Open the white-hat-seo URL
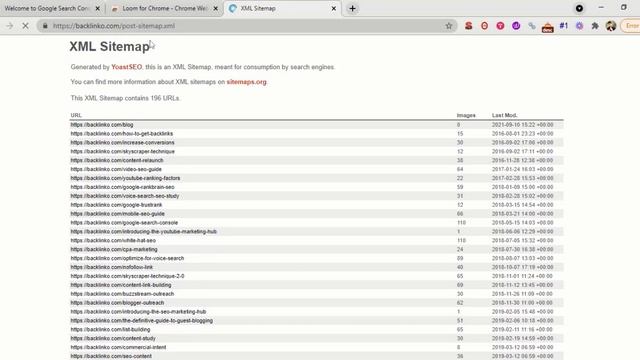The height and width of the screenshot is (360, 640). pos(113,240)
